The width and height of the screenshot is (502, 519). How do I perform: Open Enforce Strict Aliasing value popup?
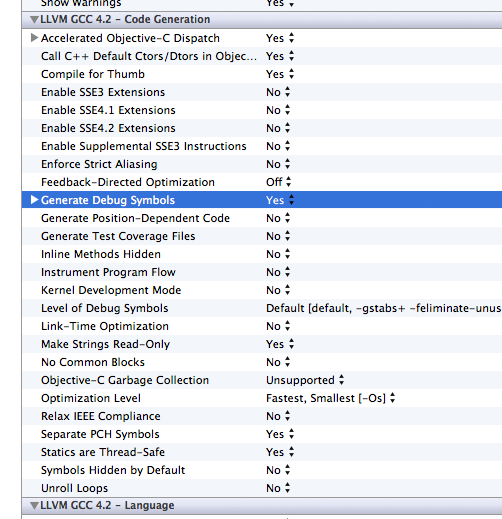[x=278, y=164]
